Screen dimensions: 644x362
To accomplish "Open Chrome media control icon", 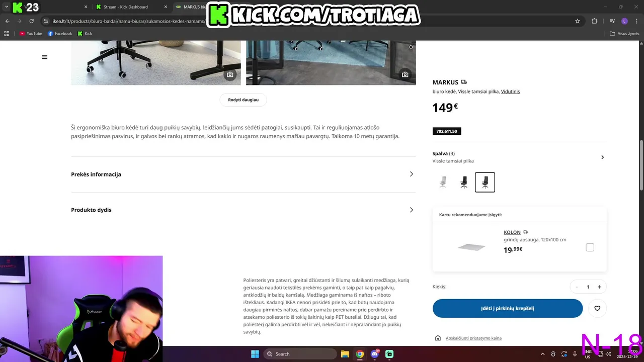I will (x=612, y=21).
